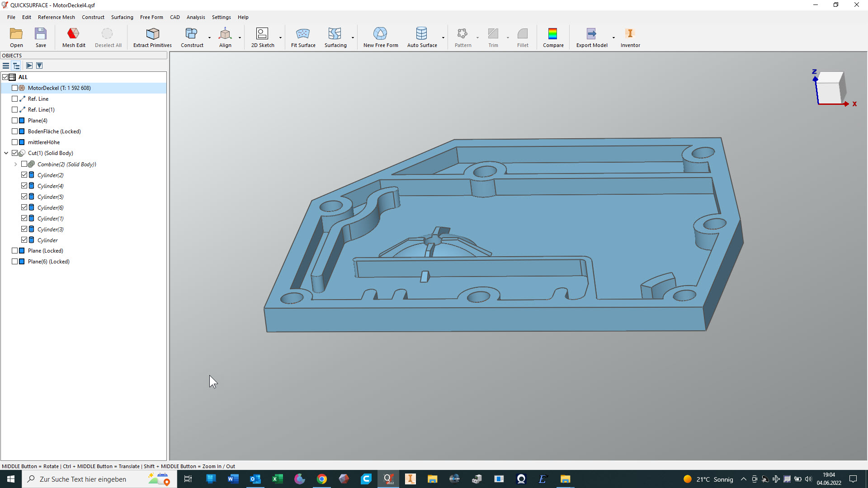Select the 2D Sketch tool
The width and height of the screenshot is (868, 488).
click(262, 34)
